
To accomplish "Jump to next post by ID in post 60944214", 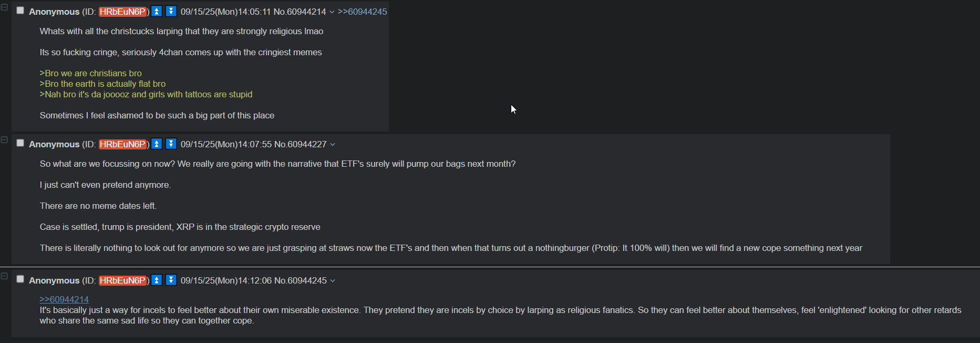I will click(171, 11).
